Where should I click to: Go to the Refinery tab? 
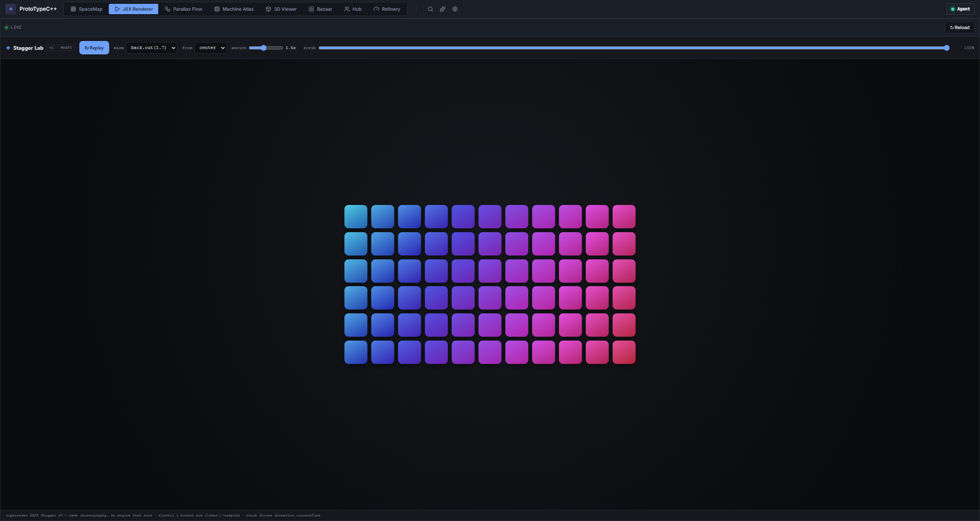coord(387,9)
